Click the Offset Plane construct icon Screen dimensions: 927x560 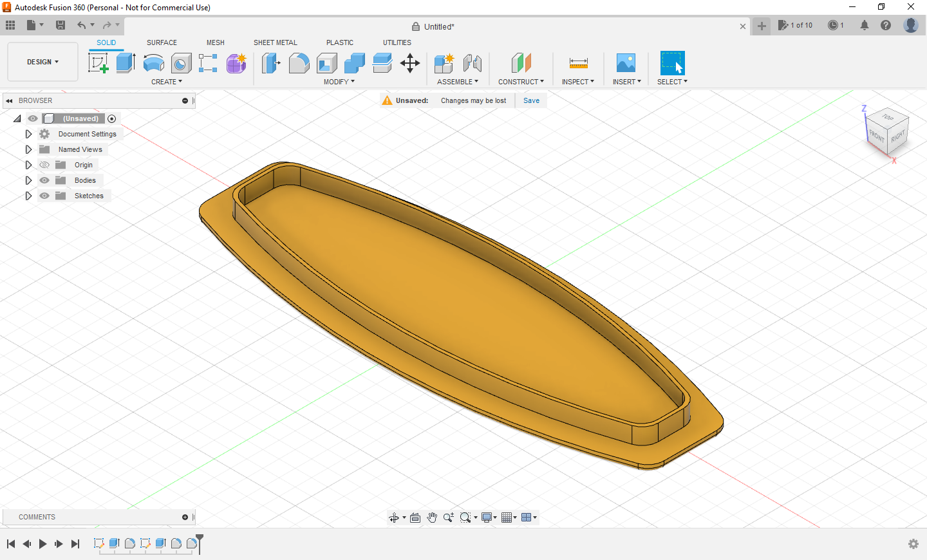pyautogui.click(x=521, y=63)
